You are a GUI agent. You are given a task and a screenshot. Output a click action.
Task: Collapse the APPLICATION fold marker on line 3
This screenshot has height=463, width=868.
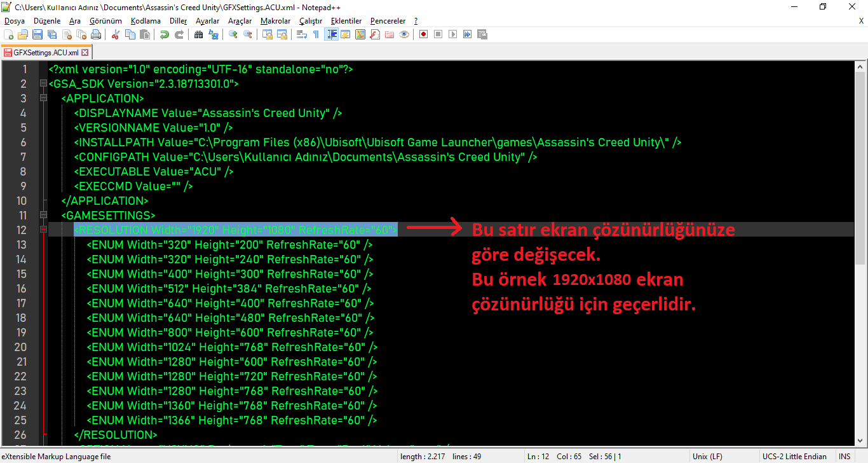[x=43, y=99]
